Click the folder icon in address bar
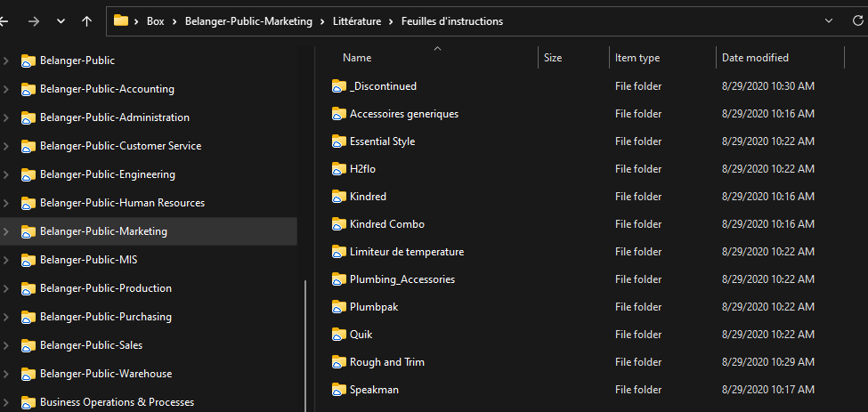Viewport: 868px width, 412px height. point(121,21)
